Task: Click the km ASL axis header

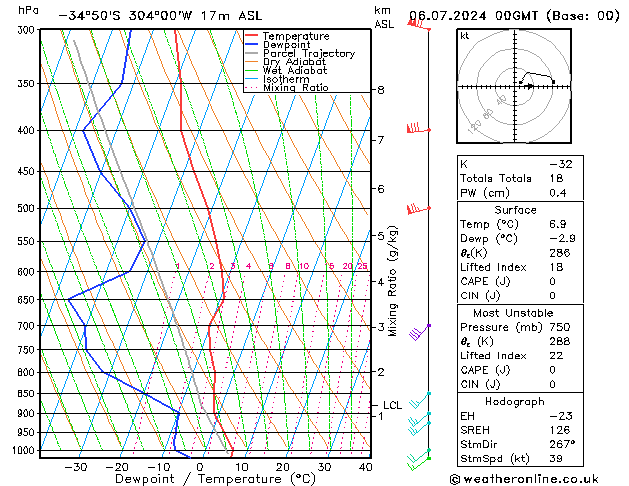Action: [384, 17]
